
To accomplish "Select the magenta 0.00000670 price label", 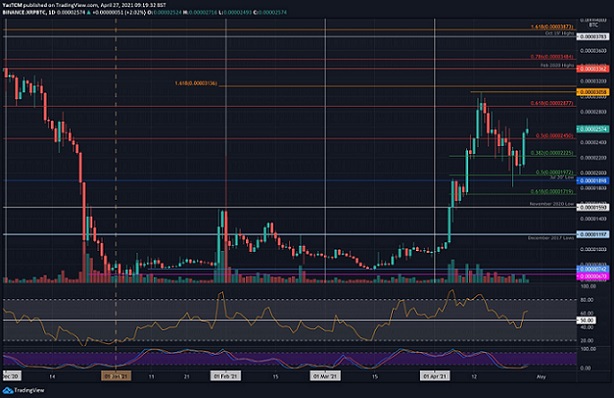I will pos(593,276).
